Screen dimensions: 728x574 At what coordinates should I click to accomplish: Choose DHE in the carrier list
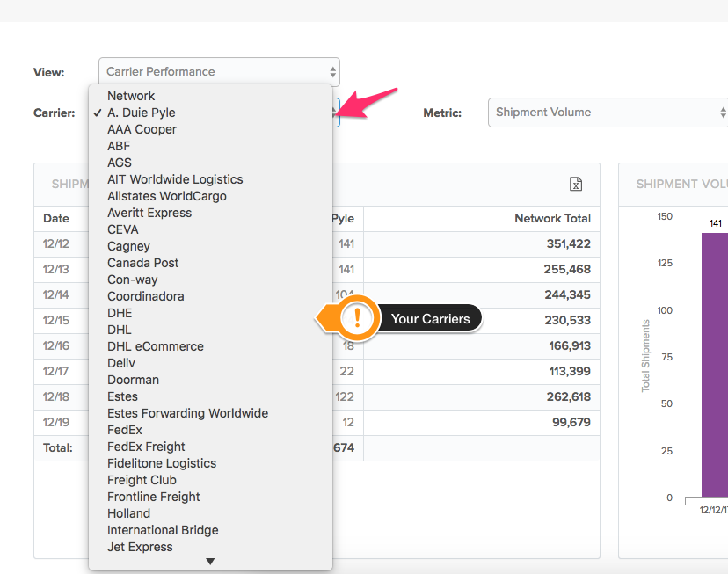point(210,313)
